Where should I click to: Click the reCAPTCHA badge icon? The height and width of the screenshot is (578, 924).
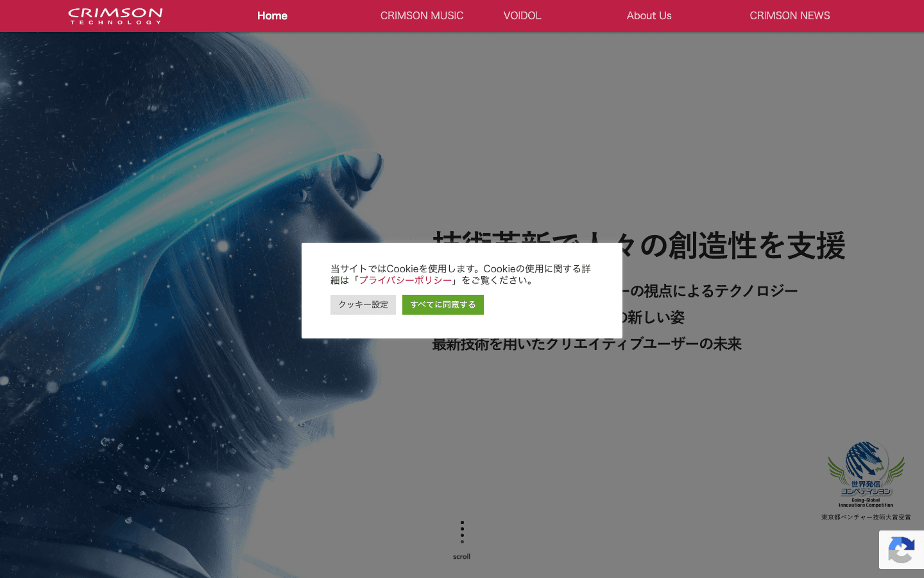coord(902,550)
